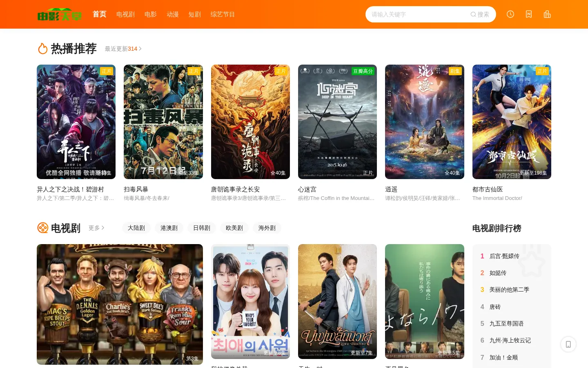Viewport: 588px width, 368px height.
Task: Filter by 港澳剧 category
Action: pos(169,228)
